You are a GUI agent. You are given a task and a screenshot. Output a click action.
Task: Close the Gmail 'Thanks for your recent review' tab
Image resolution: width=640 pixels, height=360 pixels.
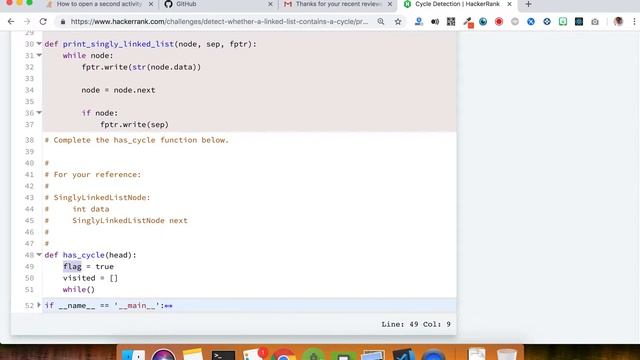tap(390, 4)
